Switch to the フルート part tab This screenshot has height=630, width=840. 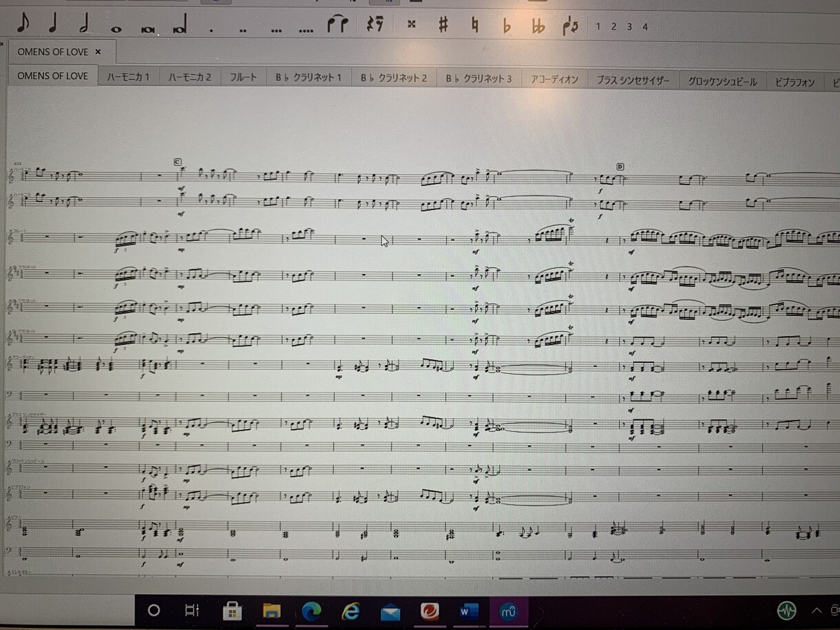244,78
